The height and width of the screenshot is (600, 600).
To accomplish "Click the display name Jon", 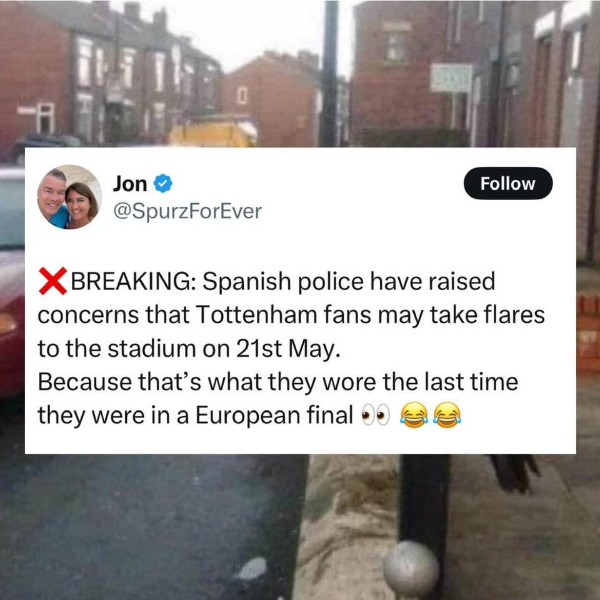I will click(x=130, y=184).
